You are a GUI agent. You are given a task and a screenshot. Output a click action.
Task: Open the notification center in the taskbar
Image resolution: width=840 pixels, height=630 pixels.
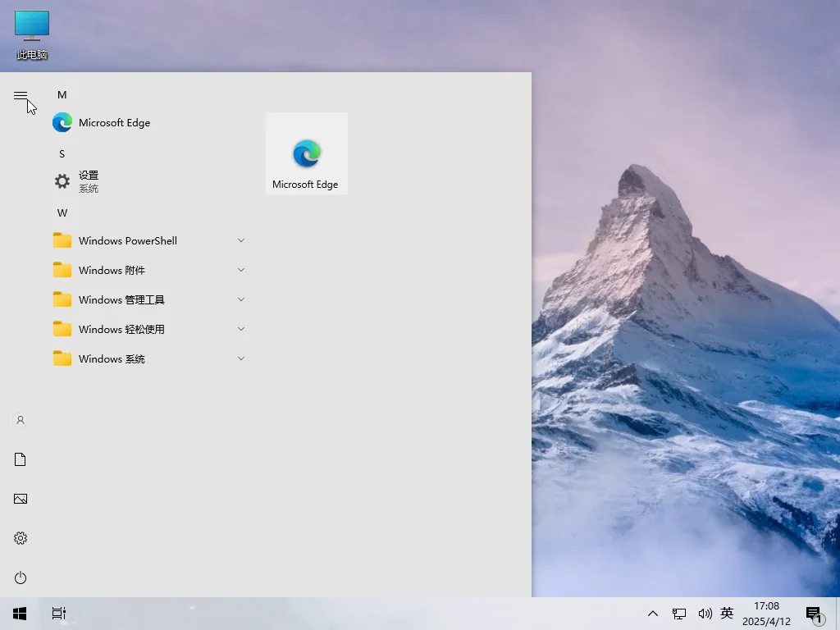815,613
